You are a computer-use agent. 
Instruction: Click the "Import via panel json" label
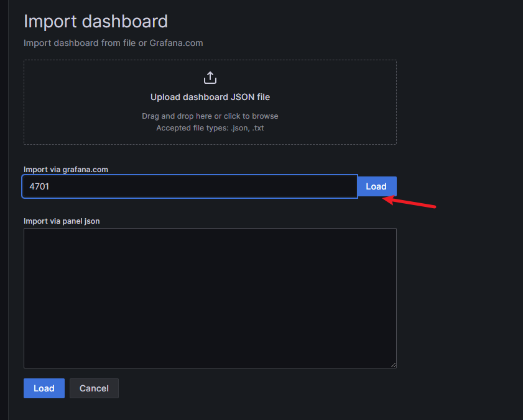pos(62,221)
